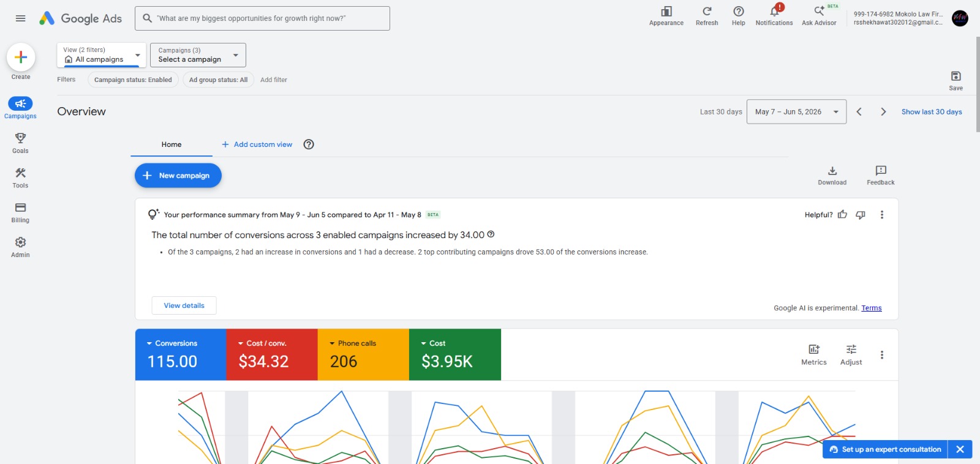Click the account ID 999-174-6982 text
980x464 pixels.
[x=873, y=14]
